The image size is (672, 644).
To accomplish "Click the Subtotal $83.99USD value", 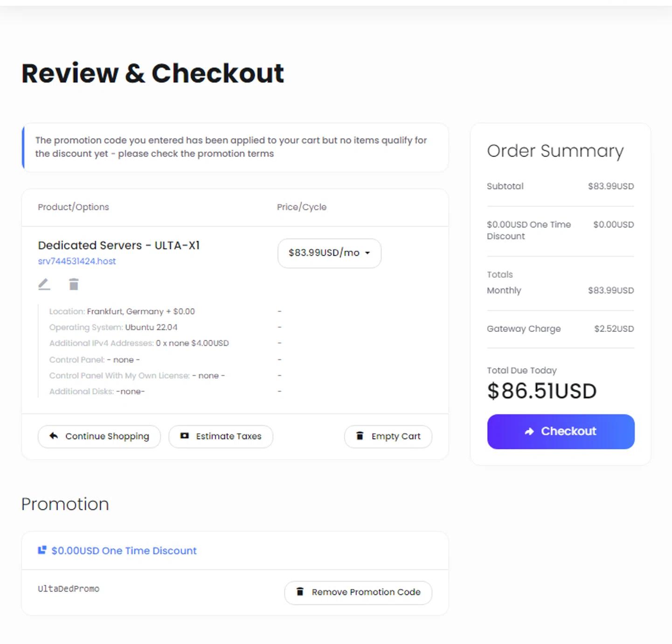I will pyautogui.click(x=611, y=186).
